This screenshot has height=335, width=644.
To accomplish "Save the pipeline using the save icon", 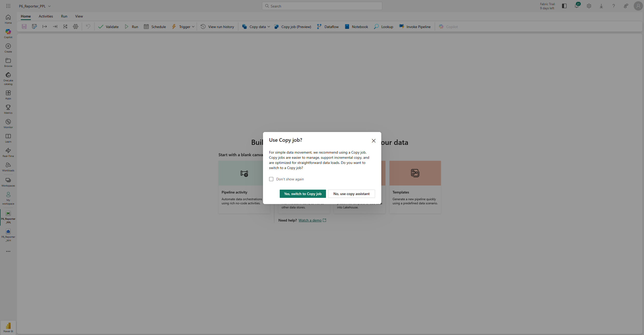I will [x=24, y=27].
